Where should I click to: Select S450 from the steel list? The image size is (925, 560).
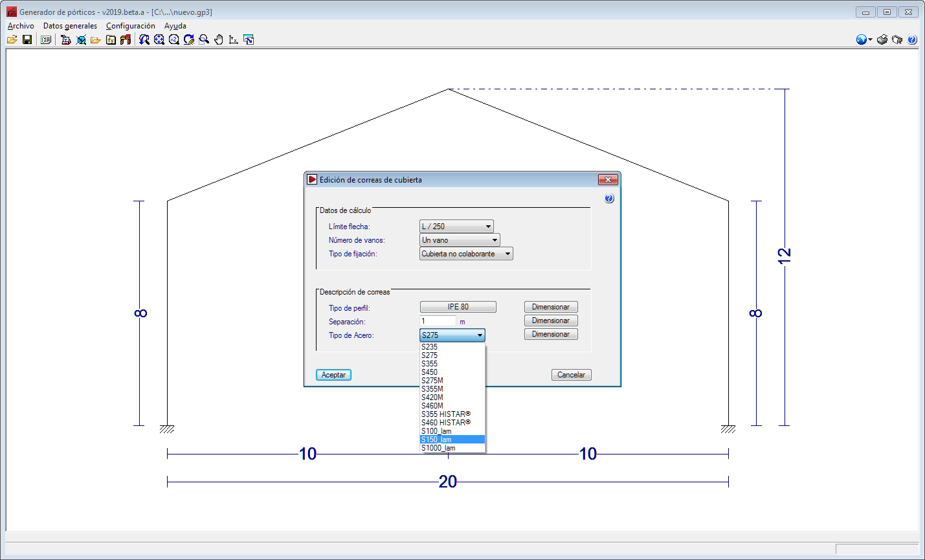click(452, 372)
